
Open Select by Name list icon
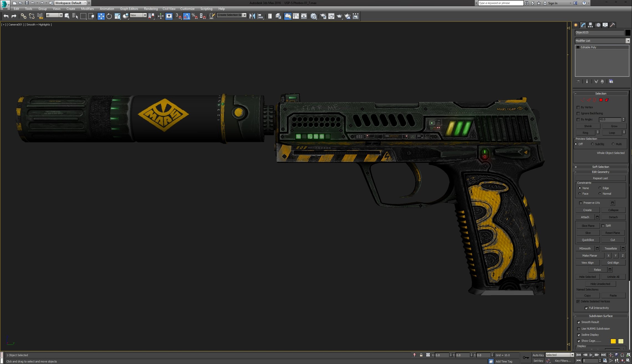click(x=75, y=16)
